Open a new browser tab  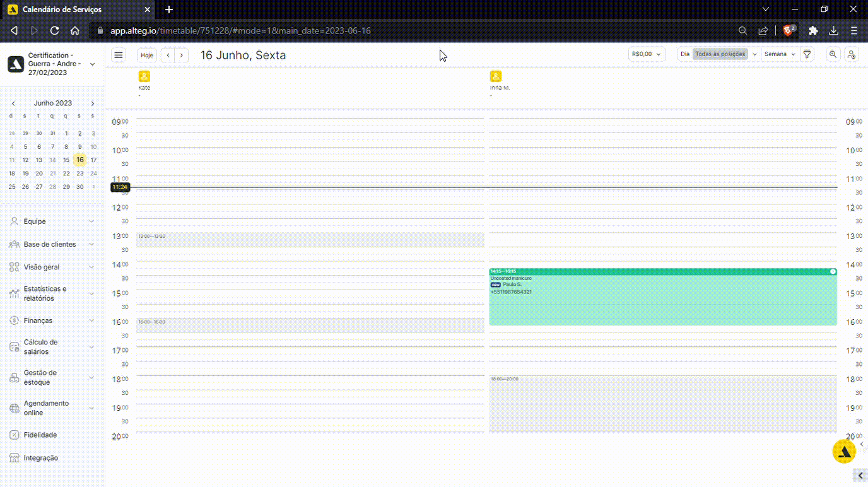point(169,9)
